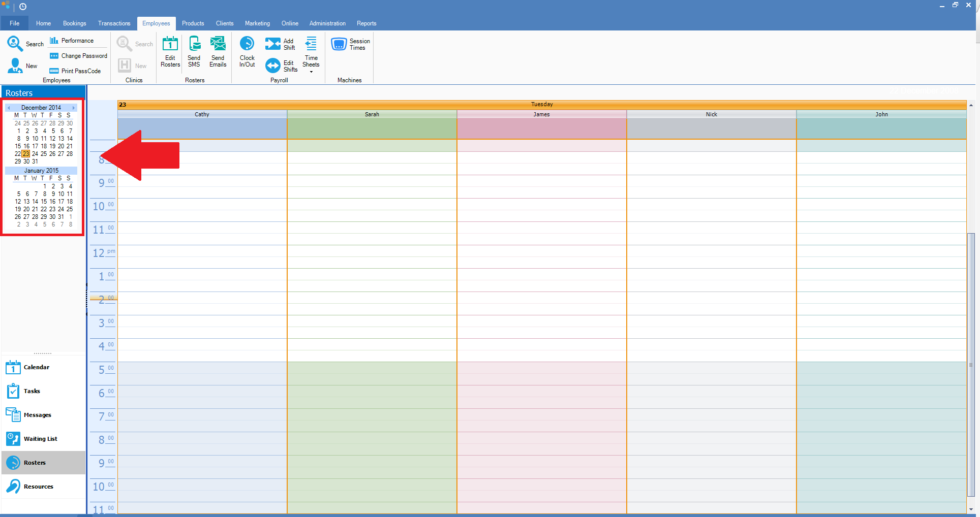Click Change Password
Image resolution: width=980 pixels, height=517 pixels.
click(x=79, y=56)
